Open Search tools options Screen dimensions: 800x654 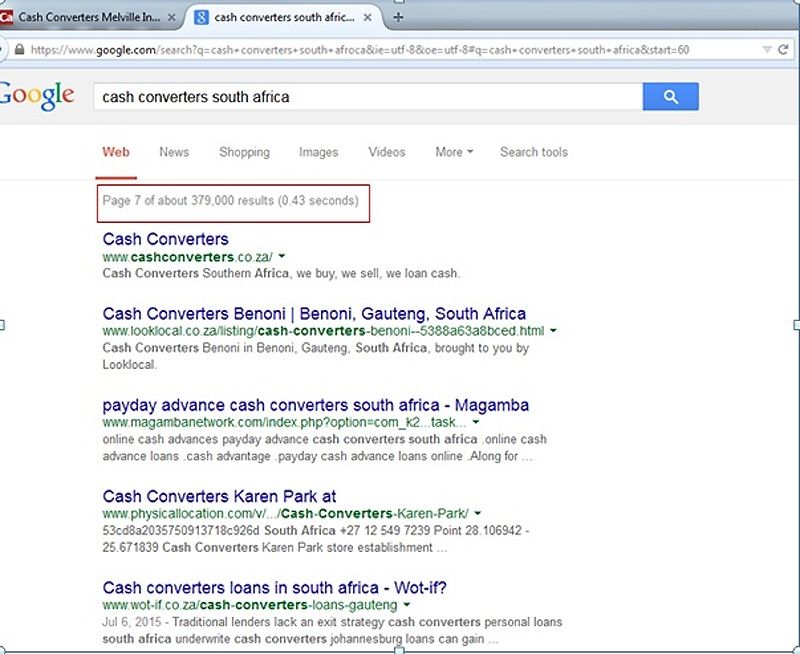tap(533, 152)
